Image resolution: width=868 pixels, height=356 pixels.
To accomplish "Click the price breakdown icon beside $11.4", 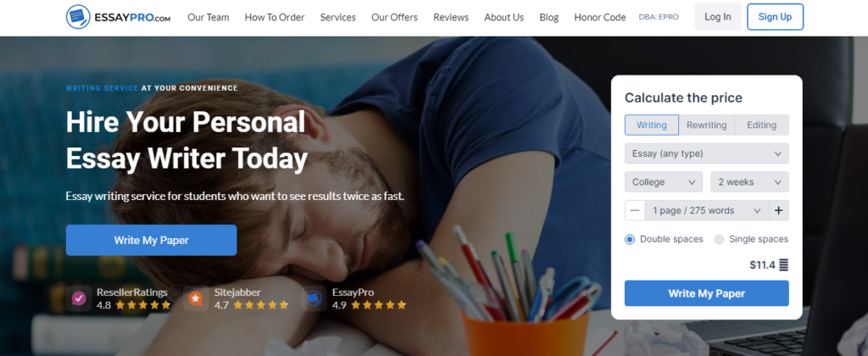I will pyautogui.click(x=783, y=265).
